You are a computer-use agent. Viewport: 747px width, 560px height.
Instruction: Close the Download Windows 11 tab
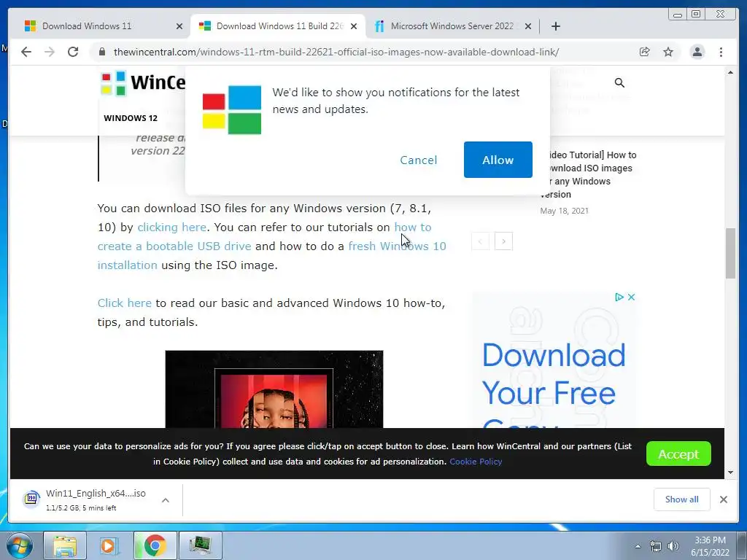[x=179, y=27]
